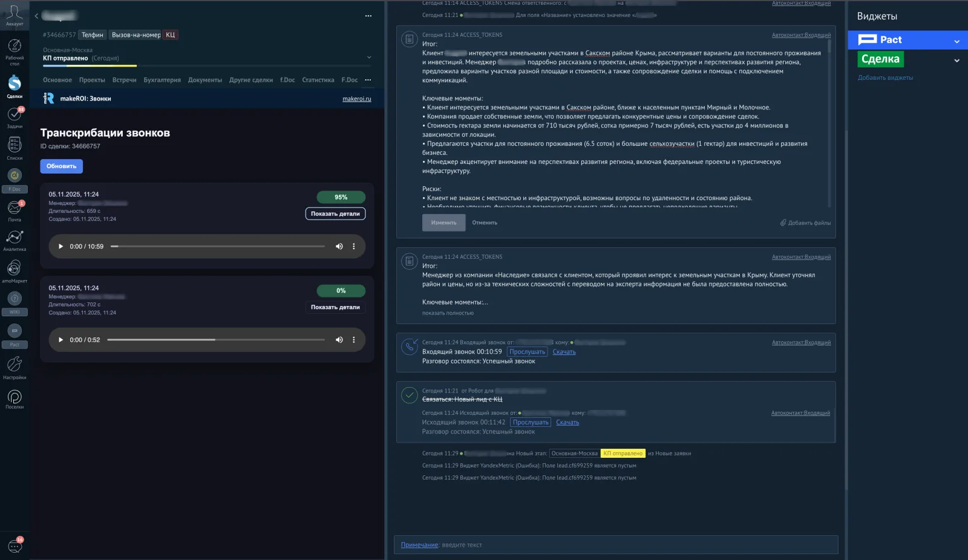The height and width of the screenshot is (560, 968).
Task: Click the Изменить button
Action: point(444,223)
